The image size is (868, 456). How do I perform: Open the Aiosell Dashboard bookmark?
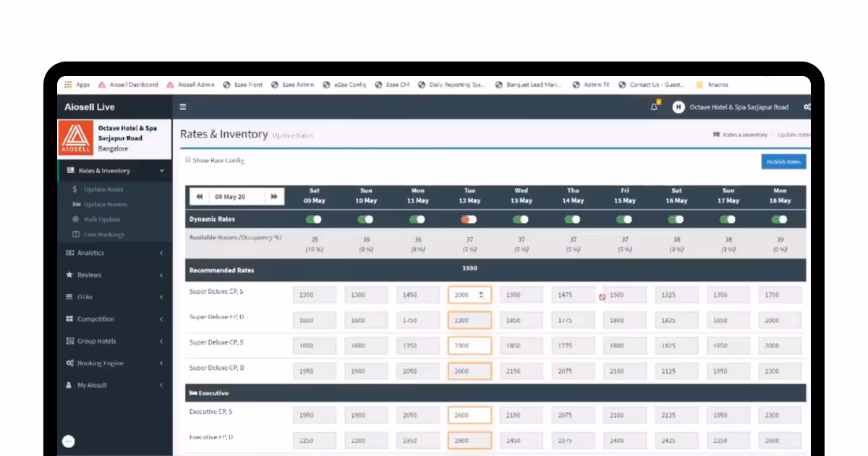click(x=128, y=85)
